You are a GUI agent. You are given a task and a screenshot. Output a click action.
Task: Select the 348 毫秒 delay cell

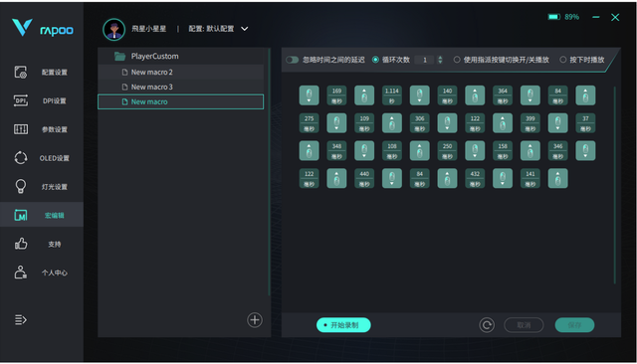(336, 150)
